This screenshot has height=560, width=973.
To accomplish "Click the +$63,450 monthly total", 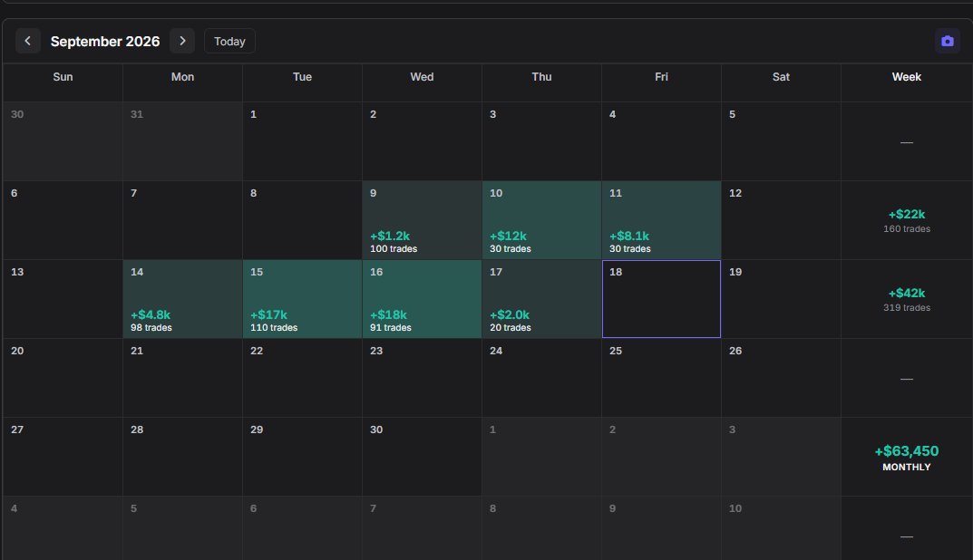I will (x=907, y=451).
